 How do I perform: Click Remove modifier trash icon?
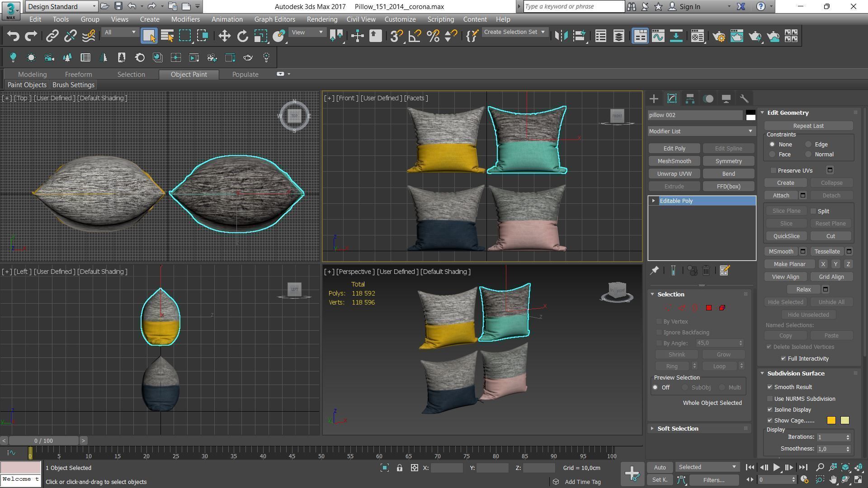coord(706,270)
